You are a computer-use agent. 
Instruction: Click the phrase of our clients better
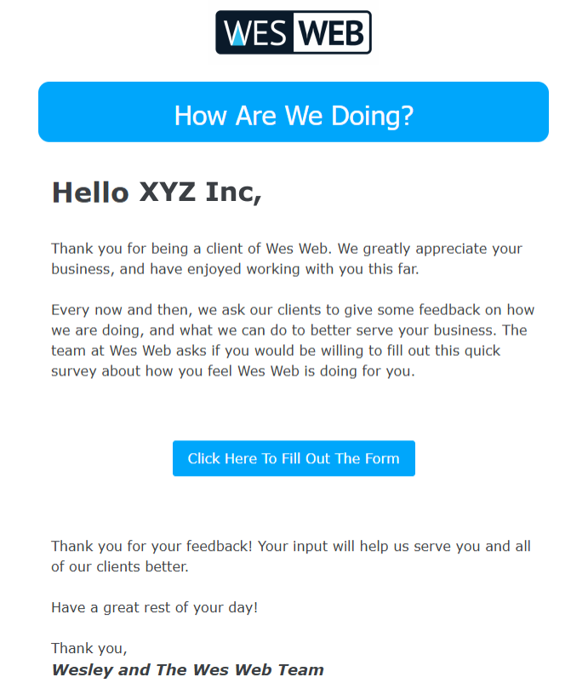click(x=119, y=566)
